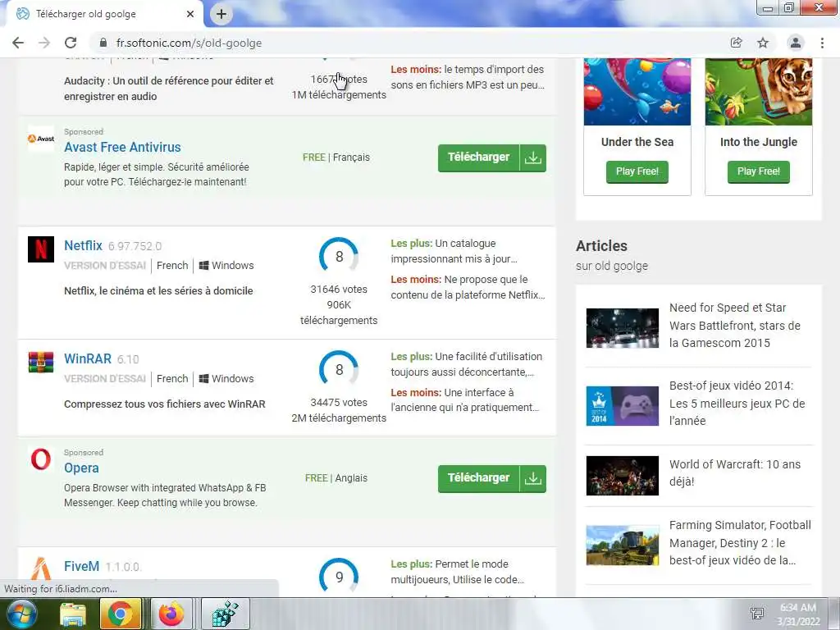Click the WinRAR app icon
This screenshot has width=840, height=630.
pos(41,362)
